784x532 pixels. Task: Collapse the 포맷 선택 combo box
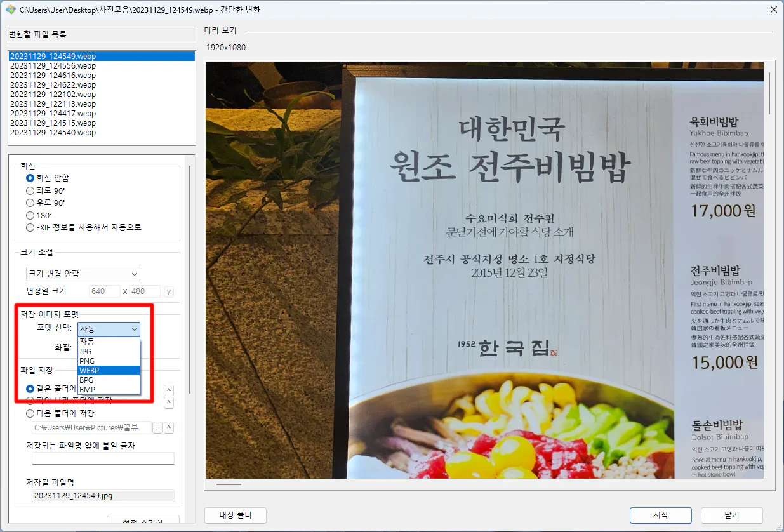click(109, 329)
